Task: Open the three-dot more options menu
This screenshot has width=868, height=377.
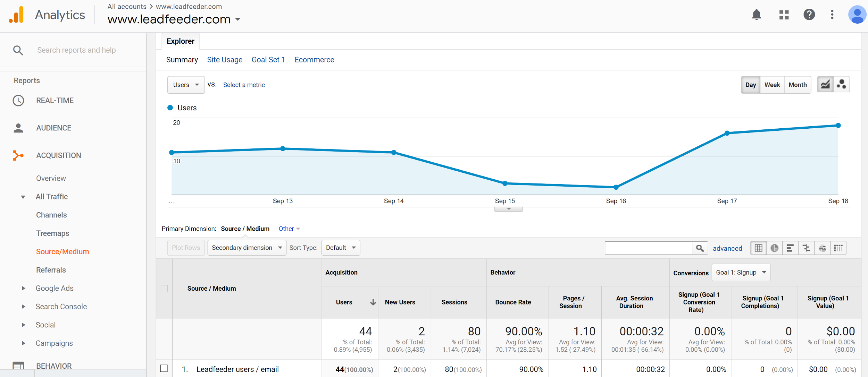Action: tap(832, 15)
